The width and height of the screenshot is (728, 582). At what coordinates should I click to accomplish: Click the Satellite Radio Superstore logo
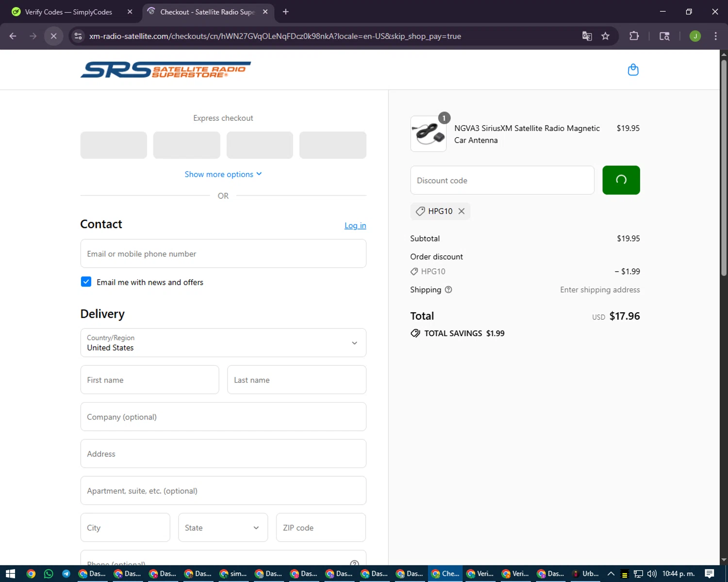pos(165,70)
